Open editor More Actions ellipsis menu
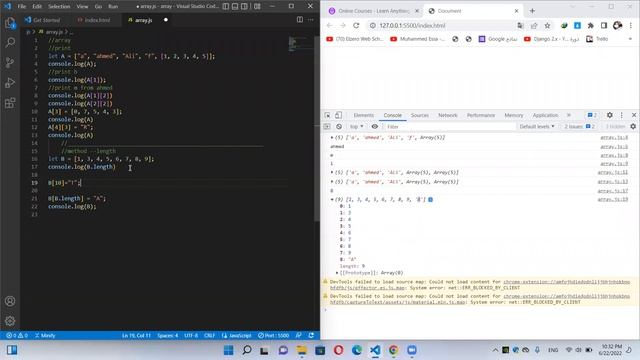 pyautogui.click(x=311, y=20)
